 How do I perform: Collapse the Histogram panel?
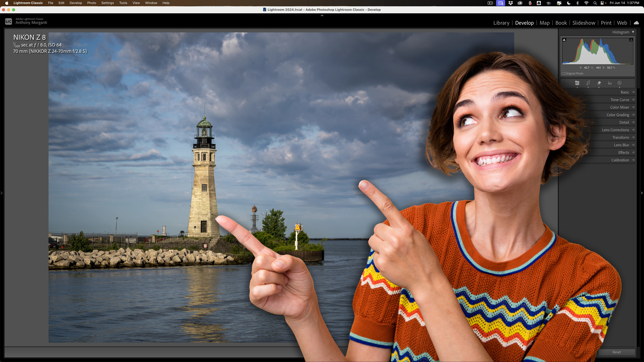633,32
